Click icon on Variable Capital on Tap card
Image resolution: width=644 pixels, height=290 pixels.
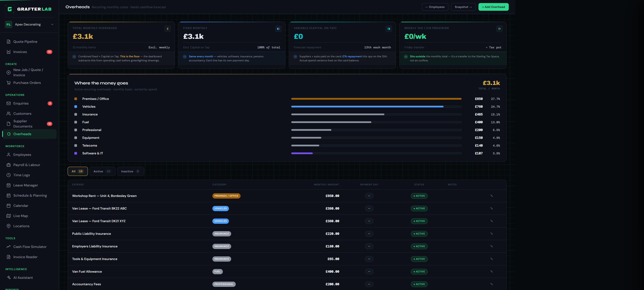[389, 29]
